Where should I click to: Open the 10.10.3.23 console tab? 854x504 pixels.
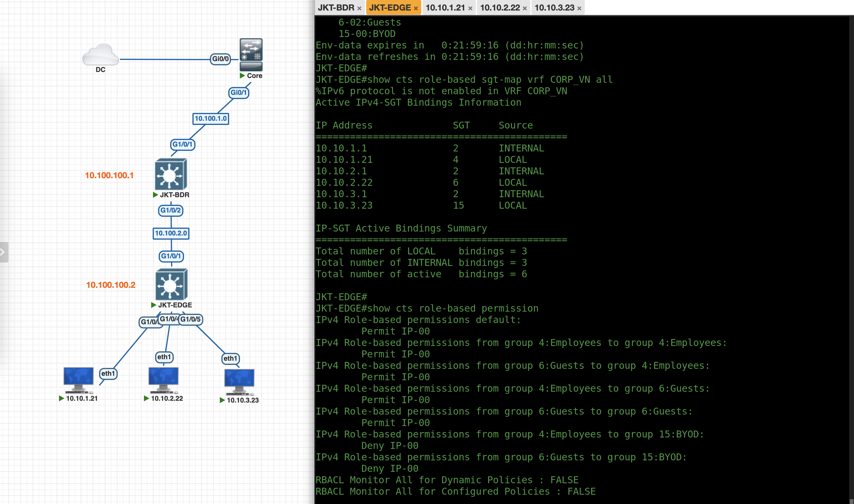click(x=554, y=8)
